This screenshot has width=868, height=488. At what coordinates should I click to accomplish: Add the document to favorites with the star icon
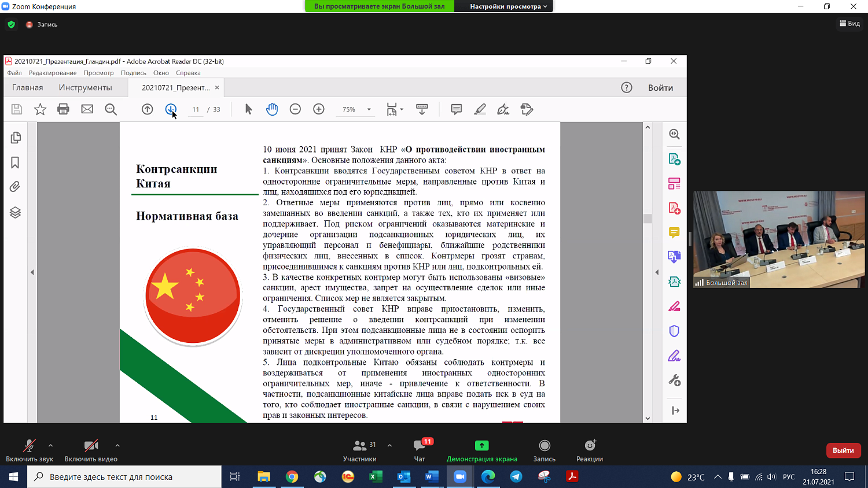pos(40,109)
